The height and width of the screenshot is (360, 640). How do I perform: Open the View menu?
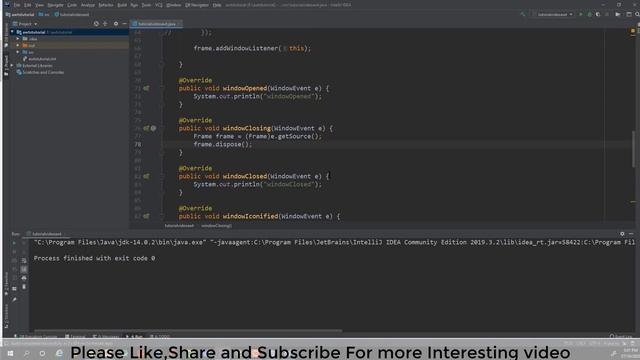coord(39,5)
